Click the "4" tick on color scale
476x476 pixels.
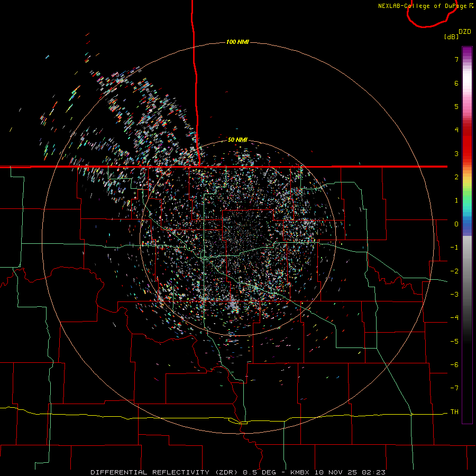tap(456, 130)
